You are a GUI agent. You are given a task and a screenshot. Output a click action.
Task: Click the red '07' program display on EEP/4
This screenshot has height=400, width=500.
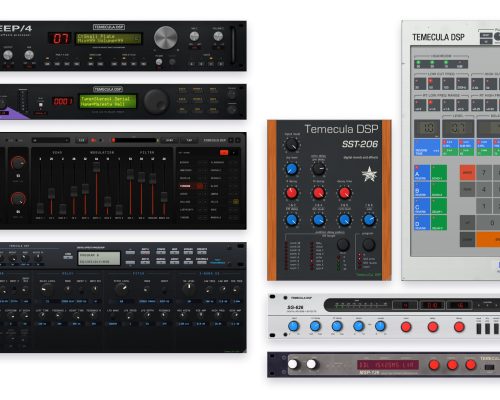(x=60, y=38)
